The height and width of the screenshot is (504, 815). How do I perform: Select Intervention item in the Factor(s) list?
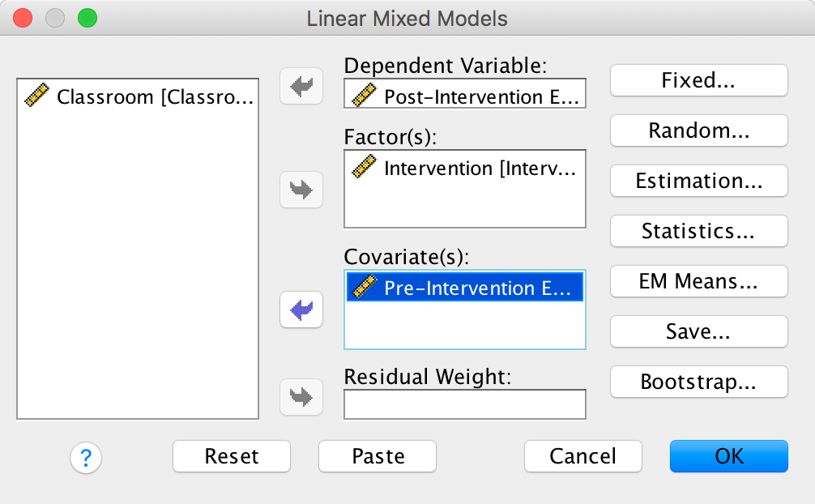click(x=478, y=169)
